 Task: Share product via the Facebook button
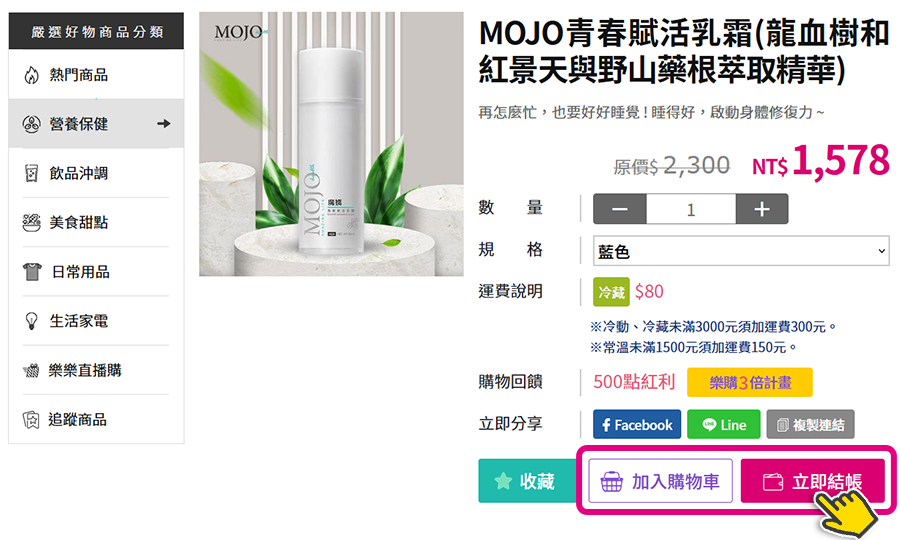point(637,425)
